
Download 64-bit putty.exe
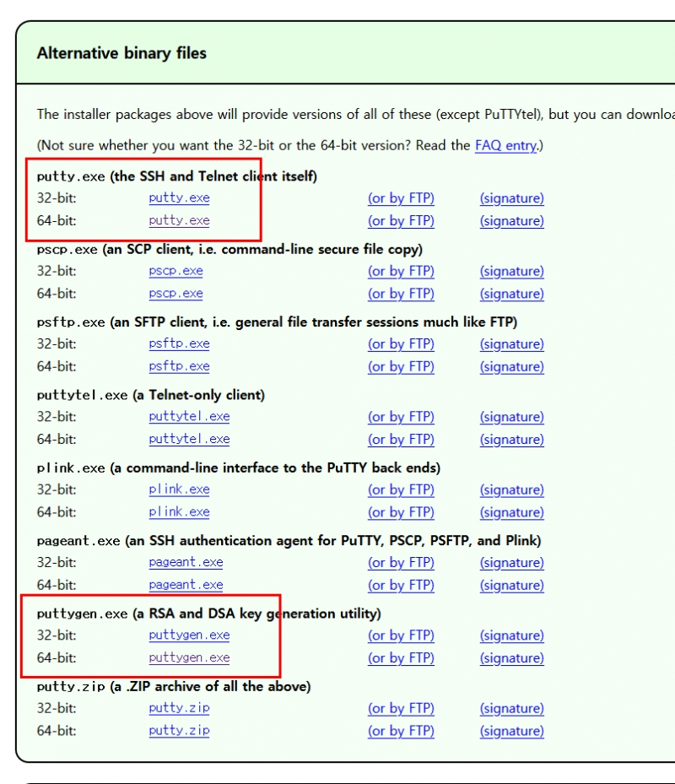tap(179, 221)
